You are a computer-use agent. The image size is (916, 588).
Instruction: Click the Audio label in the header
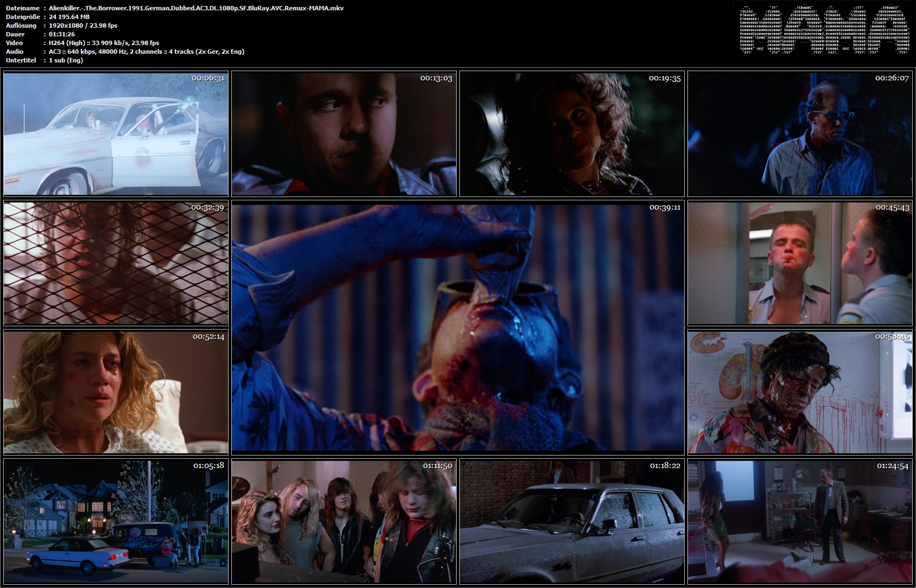coord(15,52)
